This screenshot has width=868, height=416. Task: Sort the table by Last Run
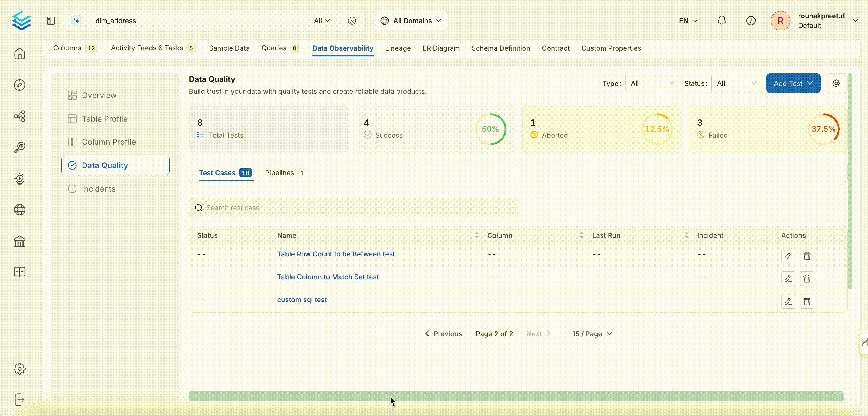tap(686, 235)
